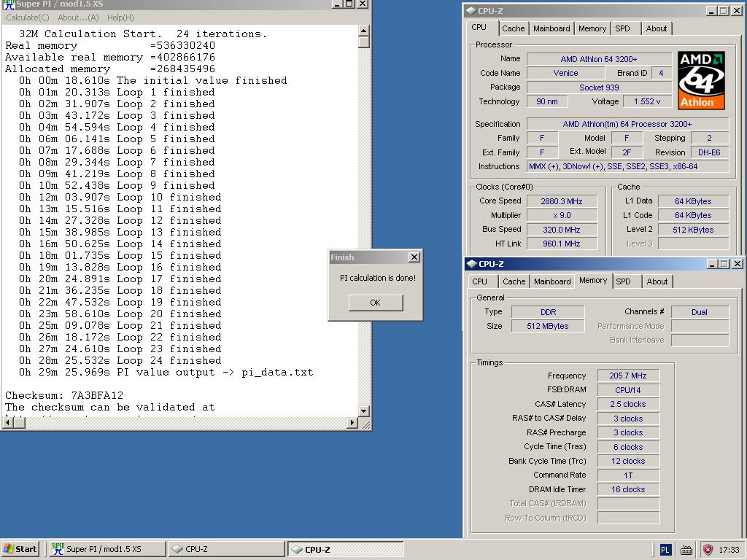Click Super PI horizontal scrollbar right arrow

click(x=352, y=422)
